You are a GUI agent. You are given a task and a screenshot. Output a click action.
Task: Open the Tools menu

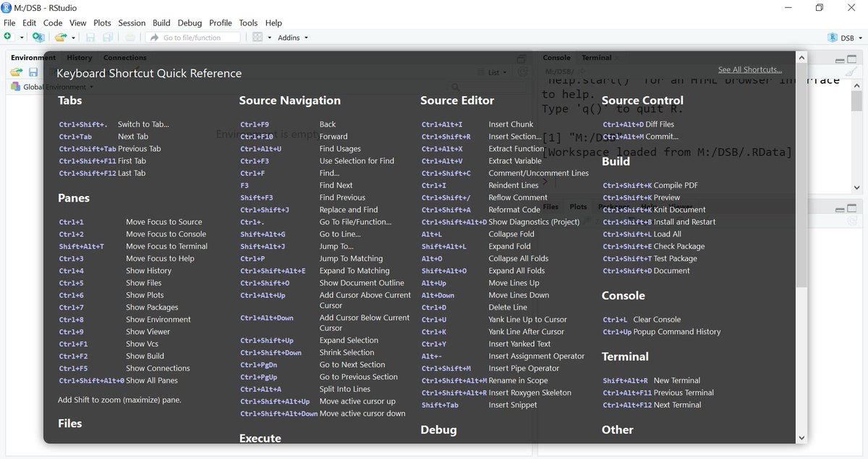pyautogui.click(x=248, y=23)
